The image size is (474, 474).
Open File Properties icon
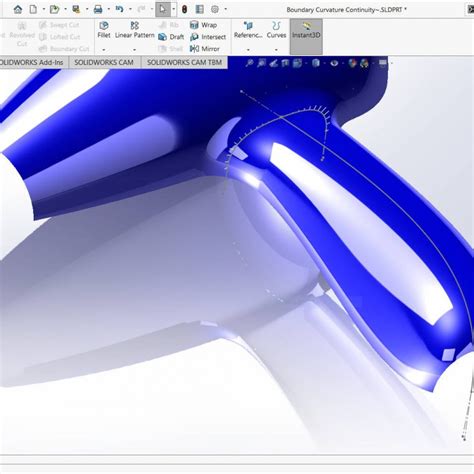(x=200, y=9)
